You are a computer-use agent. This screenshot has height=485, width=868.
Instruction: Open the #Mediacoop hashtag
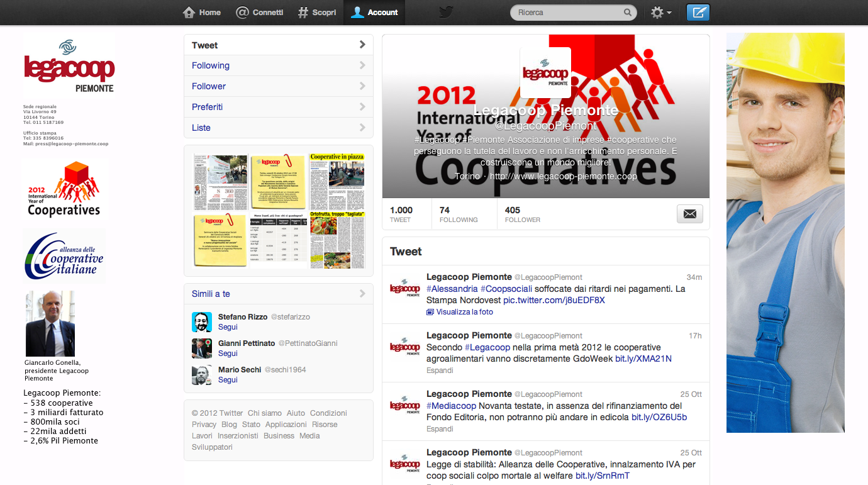[x=452, y=406]
